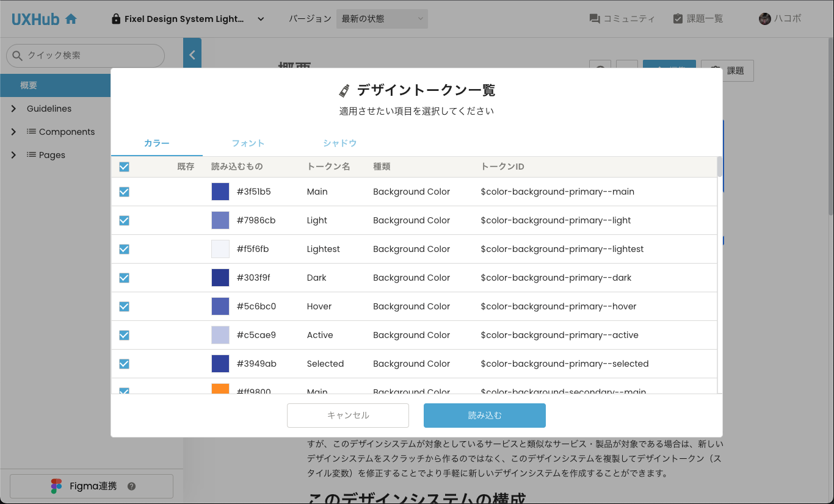This screenshot has width=834, height=504.
Task: Open the バージョン dropdown showing 最新の状態
Action: pyautogui.click(x=382, y=18)
